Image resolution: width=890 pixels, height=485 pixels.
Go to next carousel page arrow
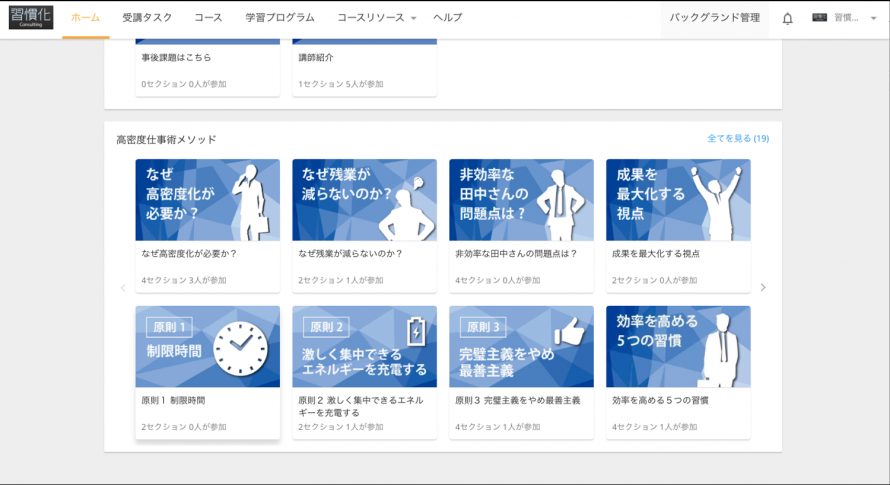tap(763, 287)
